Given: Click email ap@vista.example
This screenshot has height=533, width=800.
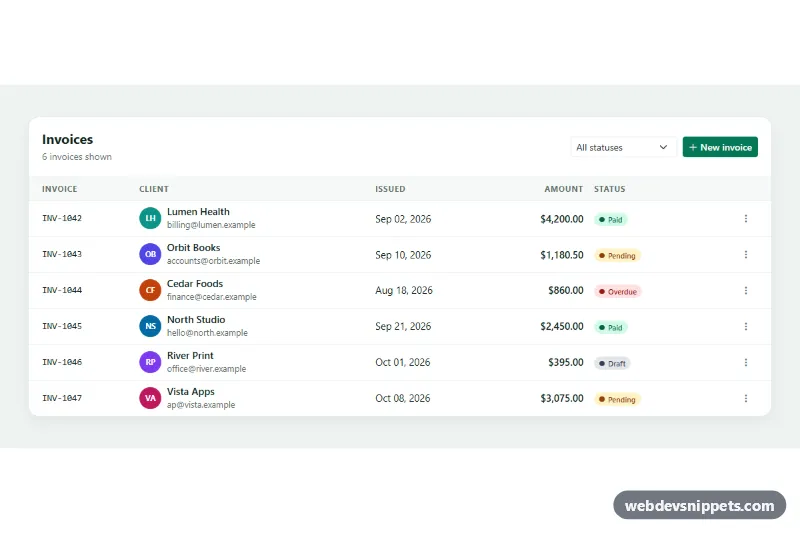Looking at the screenshot, I should pos(201,405).
